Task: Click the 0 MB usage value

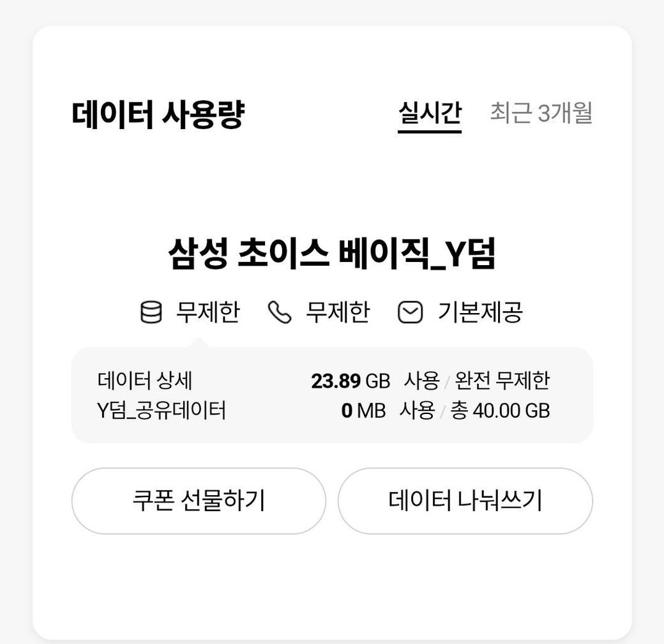Action: tap(363, 411)
